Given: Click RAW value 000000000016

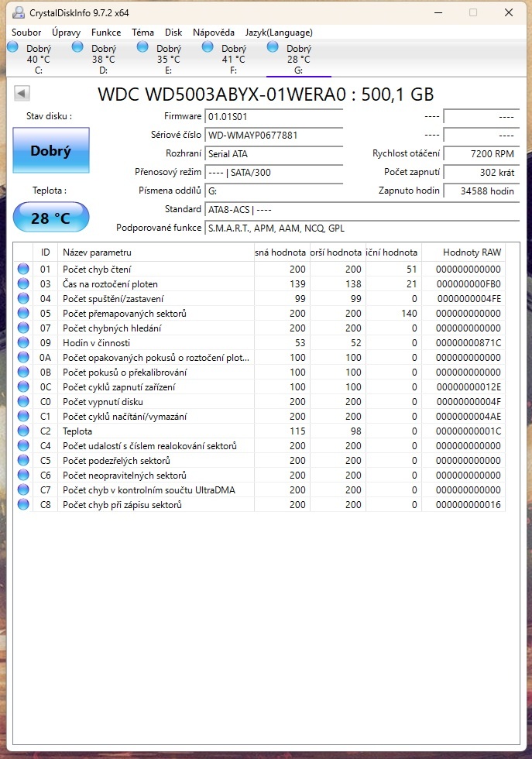Looking at the screenshot, I should (468, 505).
